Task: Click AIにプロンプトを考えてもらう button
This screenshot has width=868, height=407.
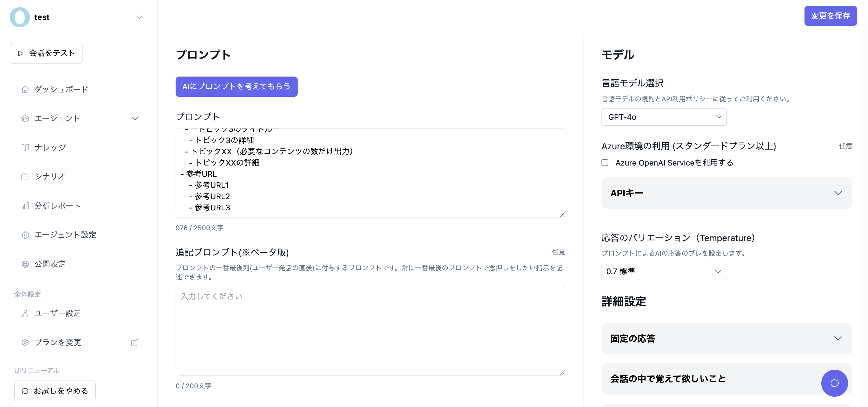Action: tap(236, 87)
